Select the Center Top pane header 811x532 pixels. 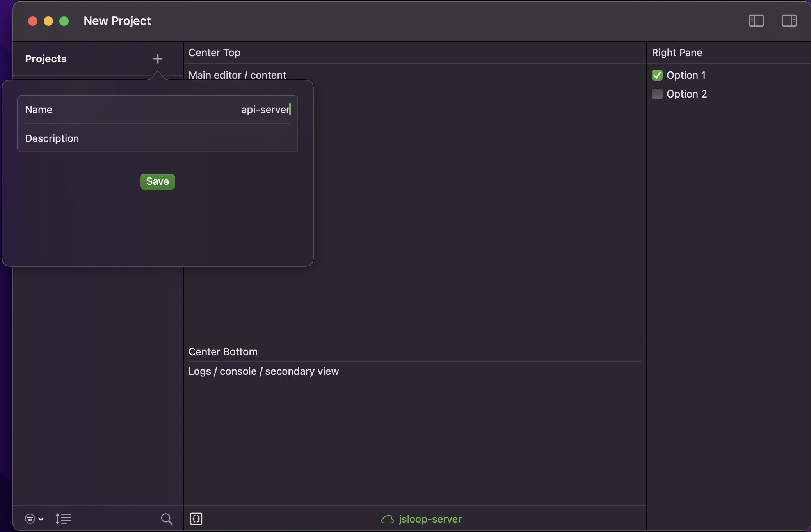[214, 53]
